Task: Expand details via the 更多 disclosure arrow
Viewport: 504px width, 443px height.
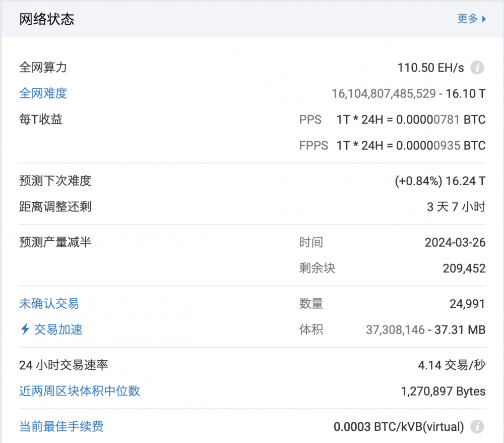Action: tap(484, 19)
